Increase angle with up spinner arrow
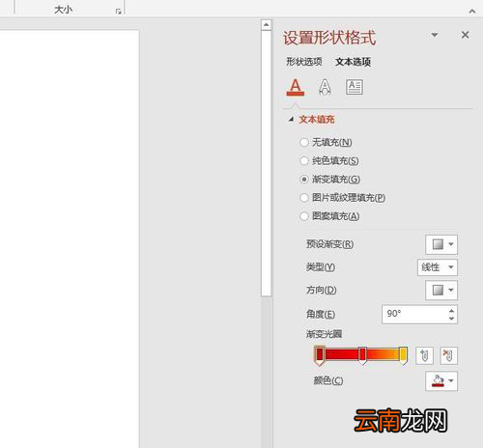This screenshot has height=448, width=483. click(x=451, y=310)
